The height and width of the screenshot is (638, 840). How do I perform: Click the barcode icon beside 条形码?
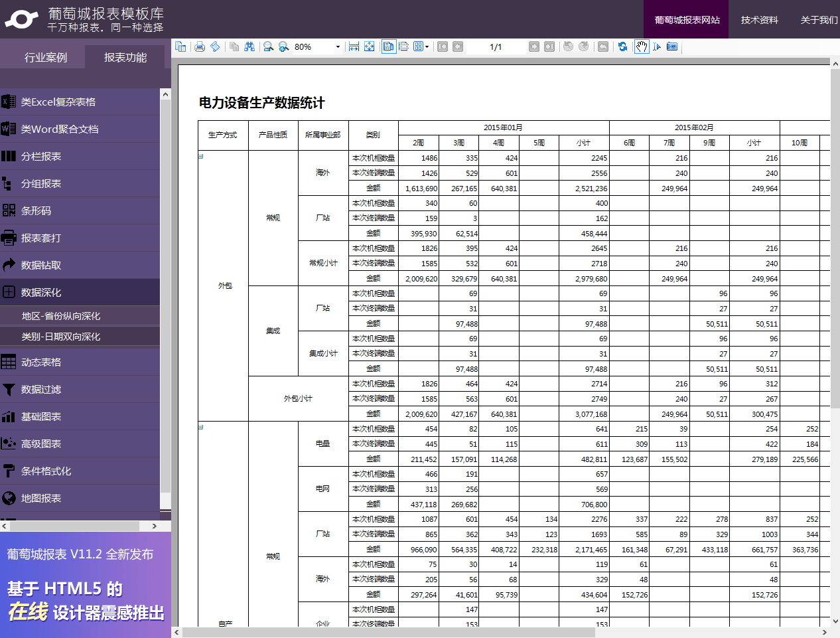coord(9,210)
